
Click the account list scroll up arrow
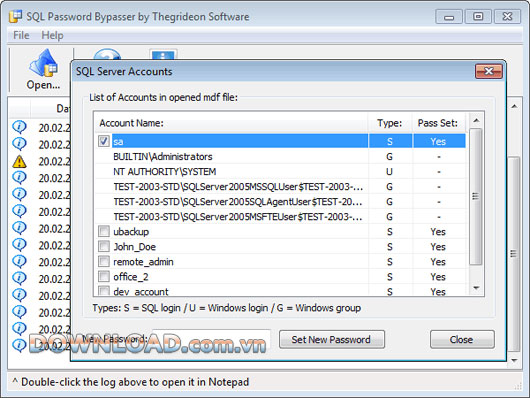tap(476, 121)
